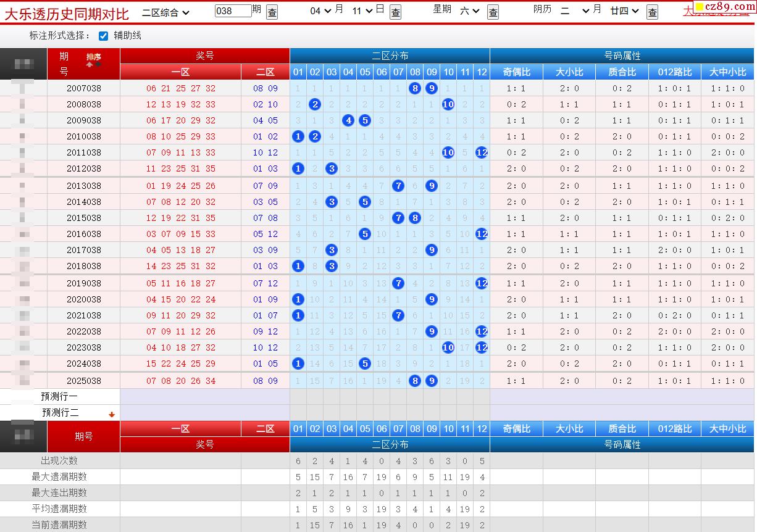
Task: Expand the lunar day dropdown showing 廿四
Action: pos(624,10)
